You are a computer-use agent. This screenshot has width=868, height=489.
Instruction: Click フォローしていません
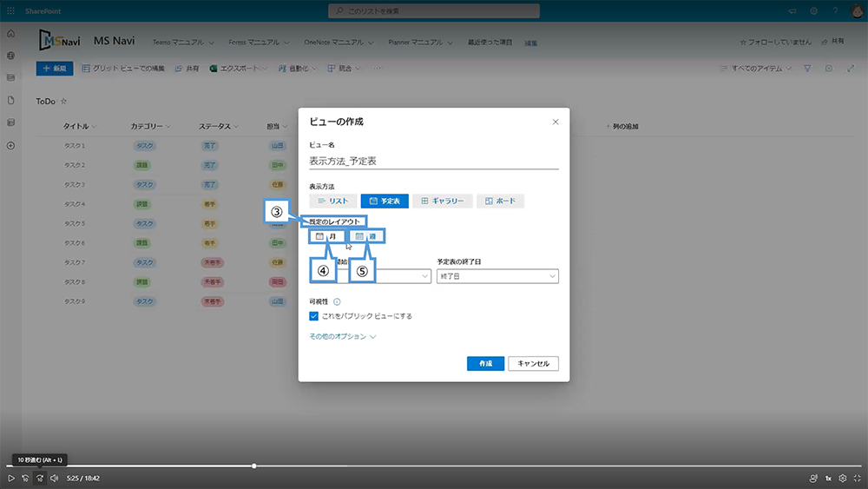[x=775, y=42]
